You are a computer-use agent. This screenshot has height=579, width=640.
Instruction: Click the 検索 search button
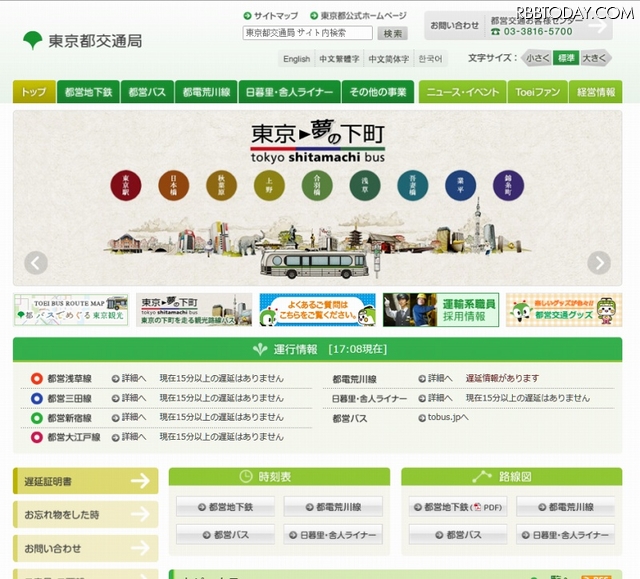point(393,33)
